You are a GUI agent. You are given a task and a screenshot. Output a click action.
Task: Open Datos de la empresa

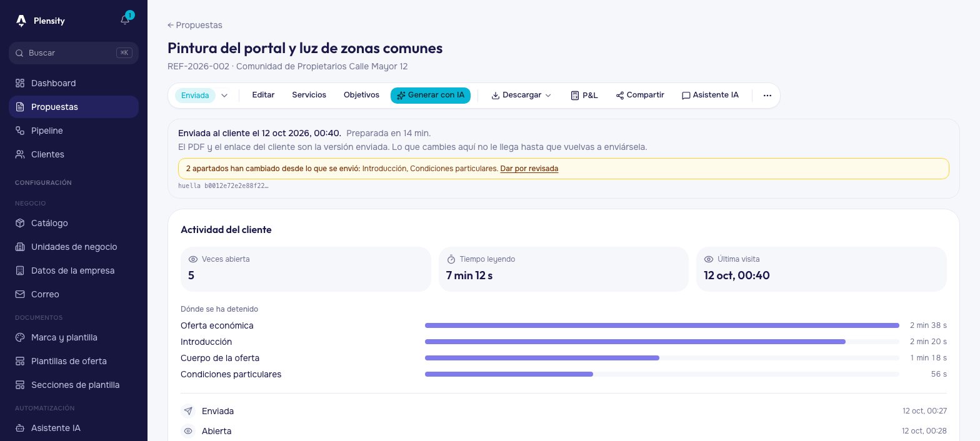click(x=74, y=270)
